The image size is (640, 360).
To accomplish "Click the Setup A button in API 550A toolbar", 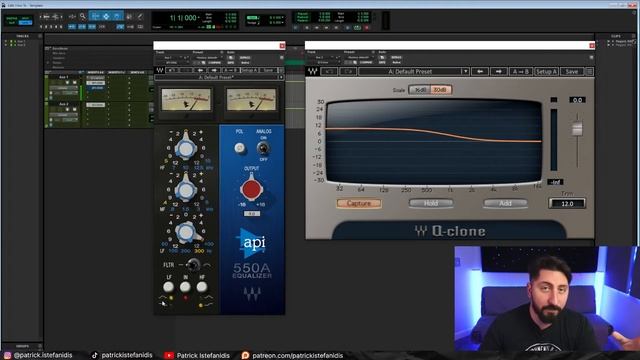I will pos(250,70).
